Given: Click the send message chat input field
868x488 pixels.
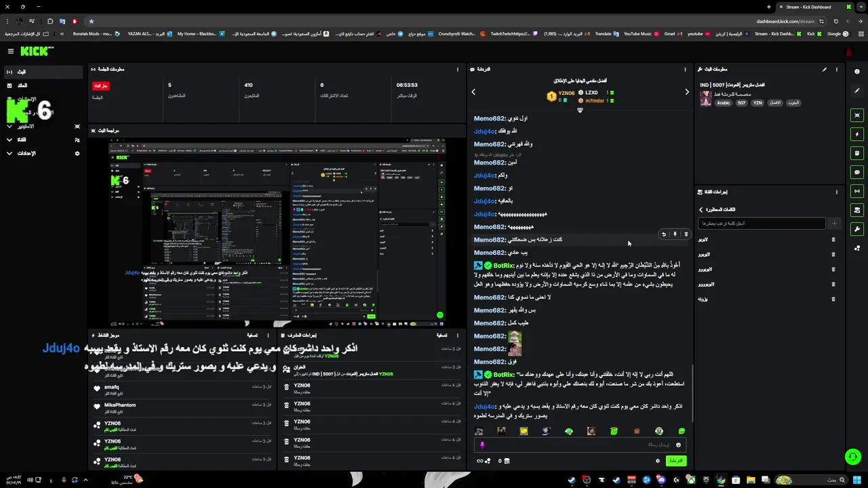Looking at the screenshot, I should [580, 445].
